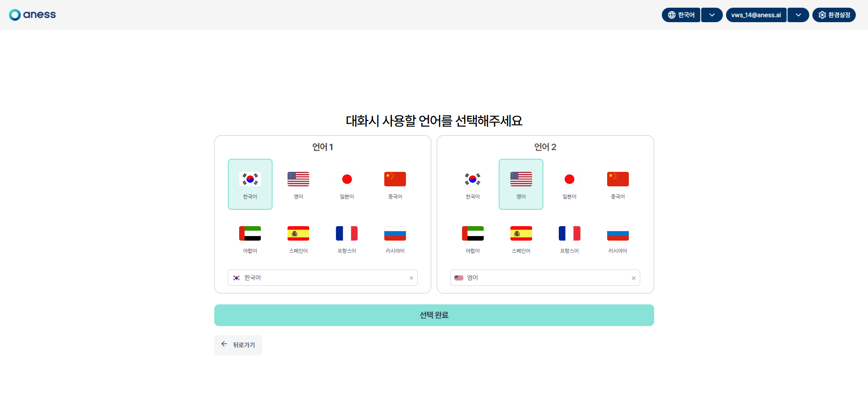This screenshot has height=412, width=868.
Task: Go back with 뒤로가기 button
Action: [238, 345]
